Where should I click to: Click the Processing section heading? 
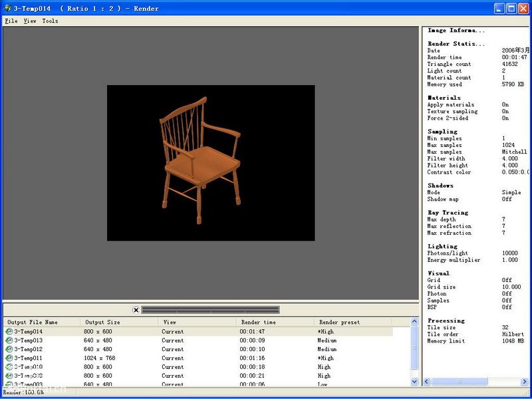[446, 321]
